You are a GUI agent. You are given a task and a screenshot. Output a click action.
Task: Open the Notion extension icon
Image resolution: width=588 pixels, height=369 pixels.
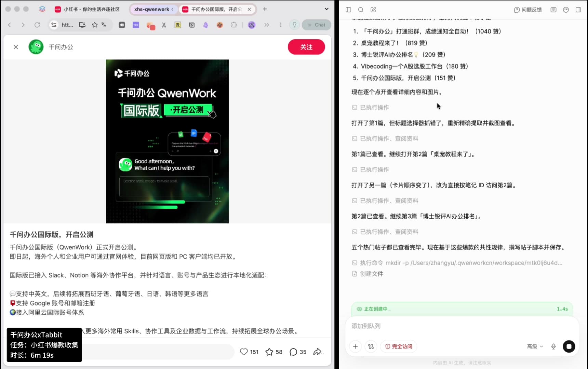point(192,25)
